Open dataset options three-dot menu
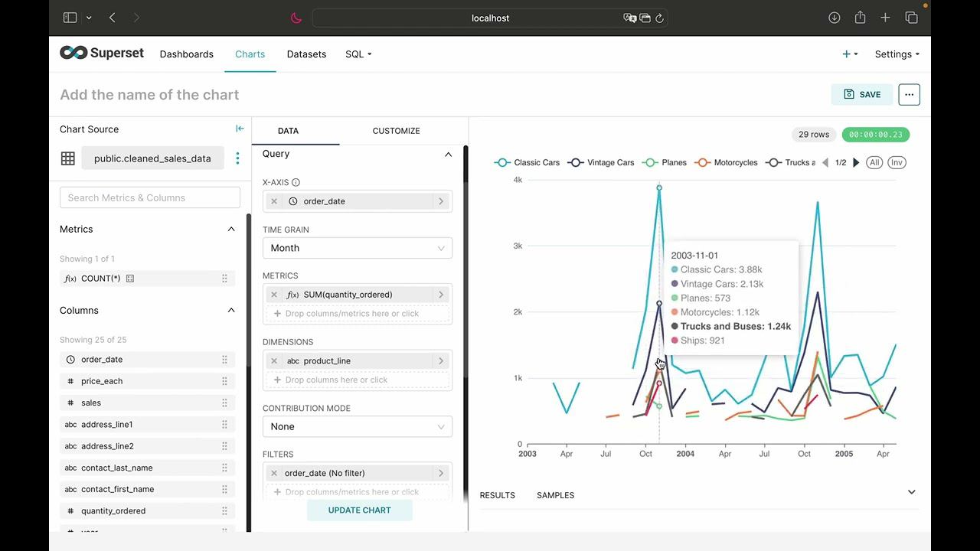The height and width of the screenshot is (551, 980). 237,158
